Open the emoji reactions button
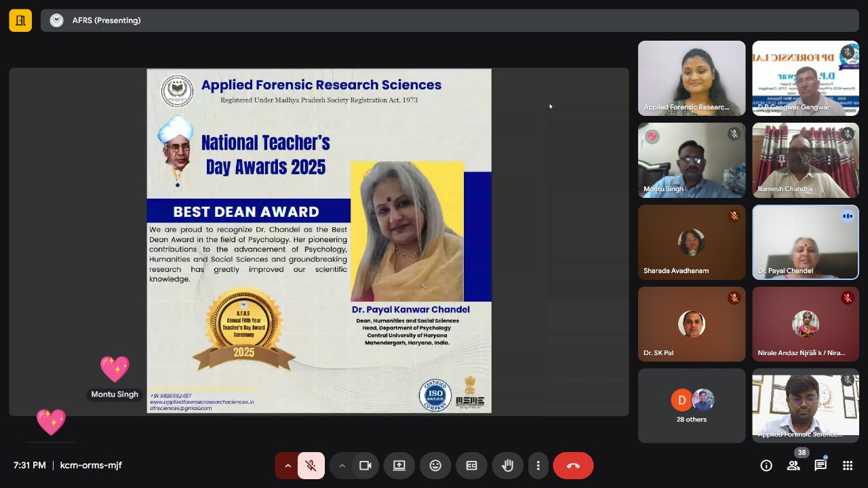 click(x=435, y=466)
